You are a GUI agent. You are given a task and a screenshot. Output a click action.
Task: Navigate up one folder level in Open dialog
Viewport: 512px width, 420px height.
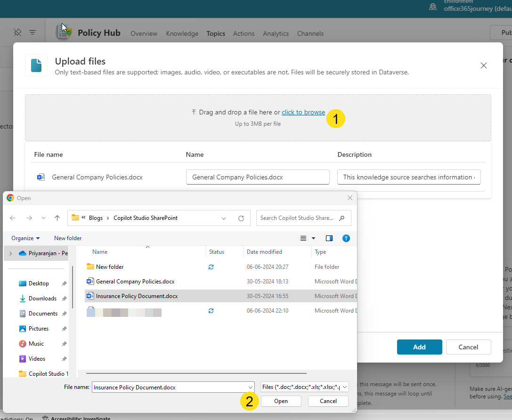57,218
